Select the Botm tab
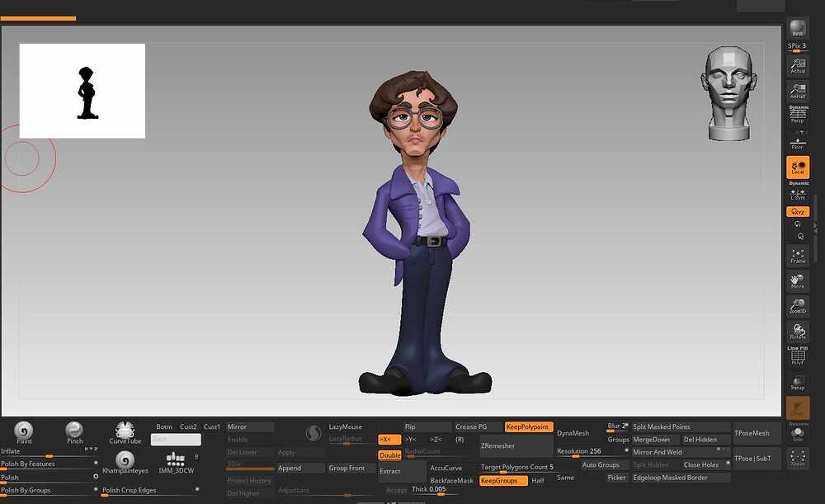Image resolution: width=825 pixels, height=504 pixels. 164,426
